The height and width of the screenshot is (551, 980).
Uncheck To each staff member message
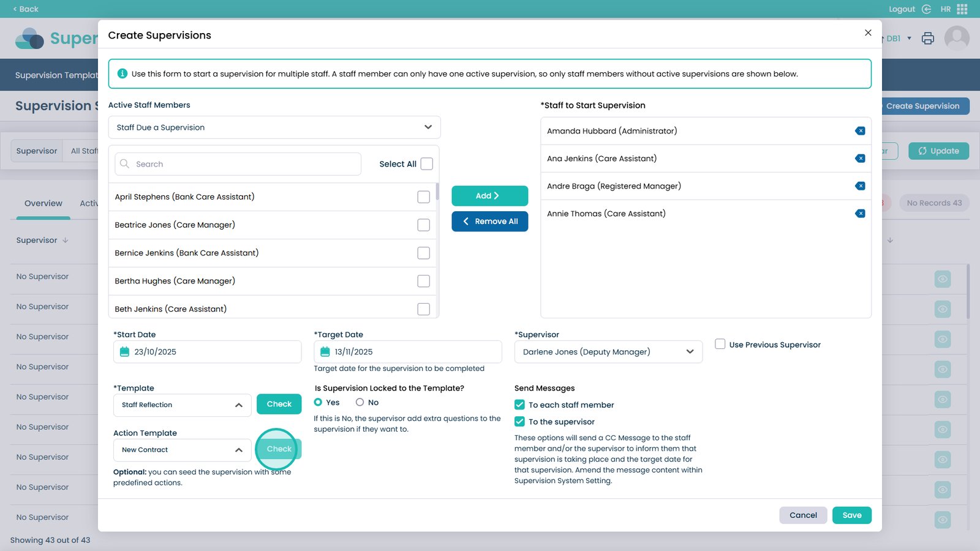(519, 405)
